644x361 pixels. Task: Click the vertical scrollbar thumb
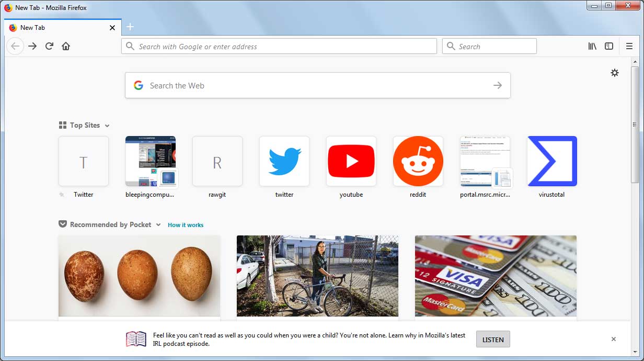coord(635,125)
